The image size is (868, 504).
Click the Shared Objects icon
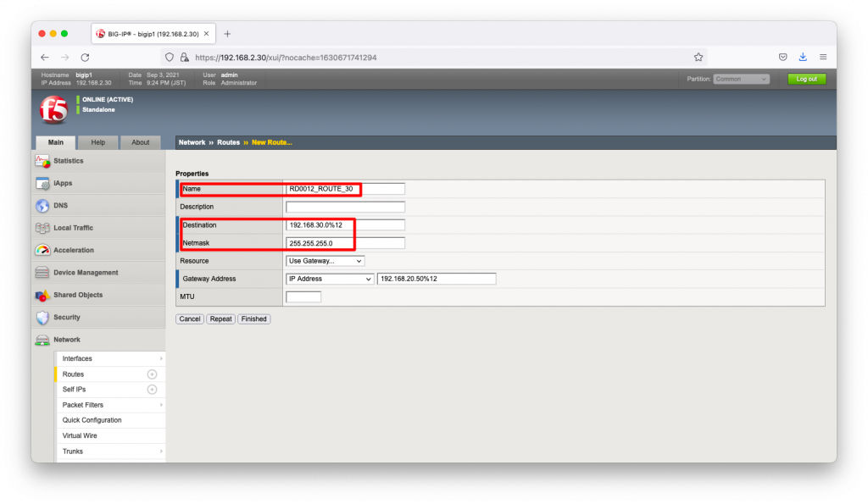42,296
